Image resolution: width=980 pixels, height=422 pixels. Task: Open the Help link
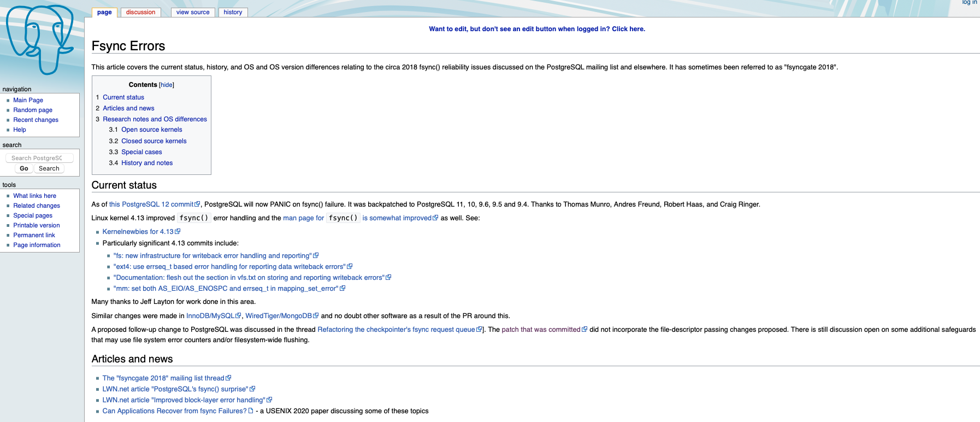20,130
